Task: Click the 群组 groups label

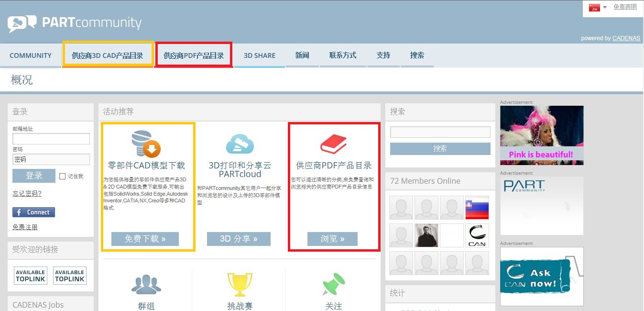Action: click(x=146, y=306)
